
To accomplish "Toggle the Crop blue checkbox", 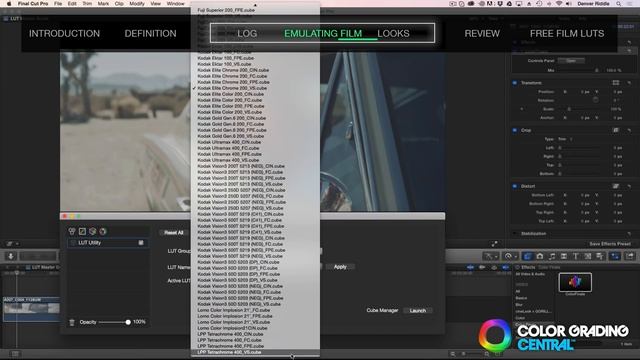I will (515, 130).
